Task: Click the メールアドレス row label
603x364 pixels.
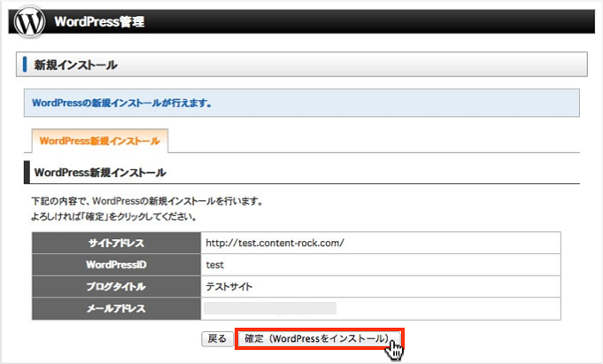Action: coord(116,308)
